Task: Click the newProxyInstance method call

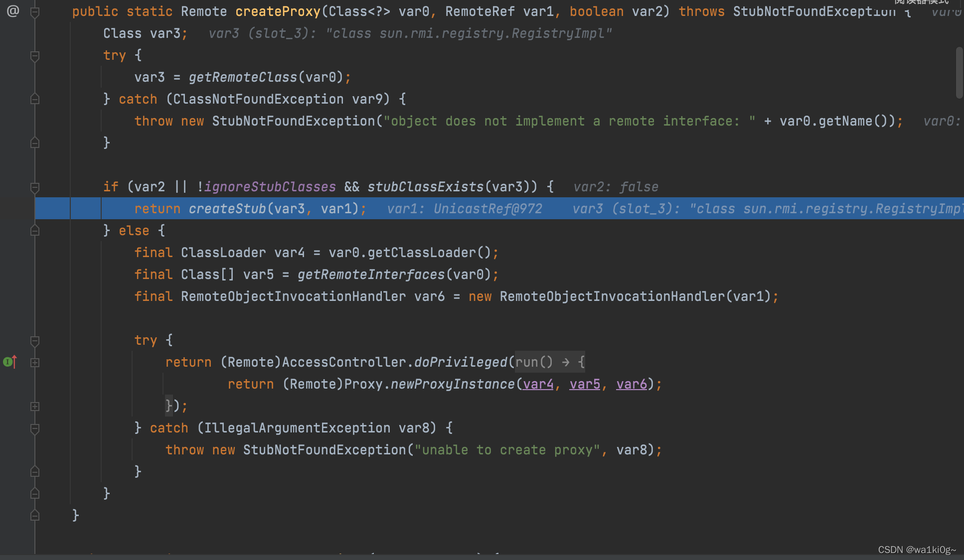Action: (453, 384)
